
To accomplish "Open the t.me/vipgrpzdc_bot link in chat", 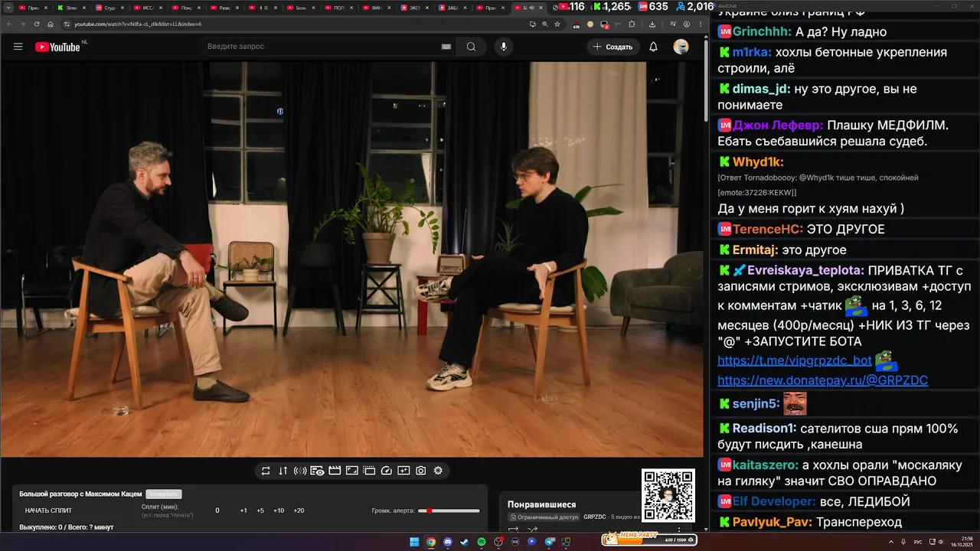I will click(x=795, y=360).
